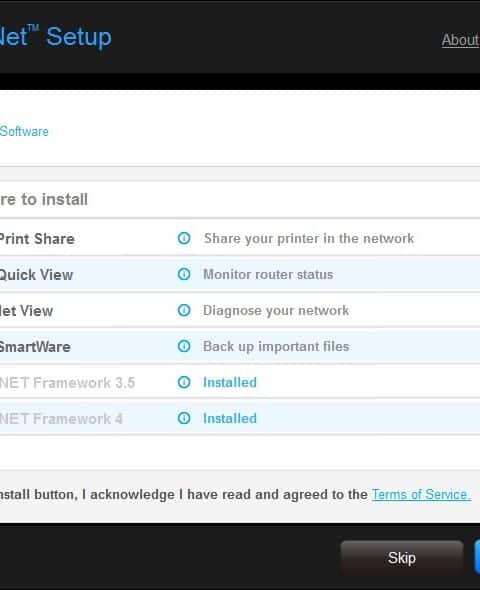Show info for Net View diagnose entry
The width and height of the screenshot is (480, 590).
click(184, 310)
